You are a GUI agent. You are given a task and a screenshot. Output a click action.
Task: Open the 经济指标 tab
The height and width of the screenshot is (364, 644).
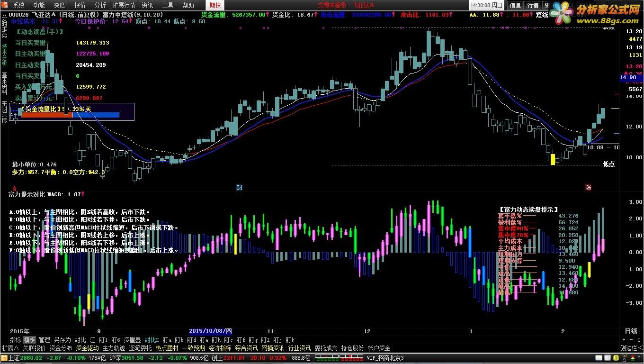click(220, 348)
